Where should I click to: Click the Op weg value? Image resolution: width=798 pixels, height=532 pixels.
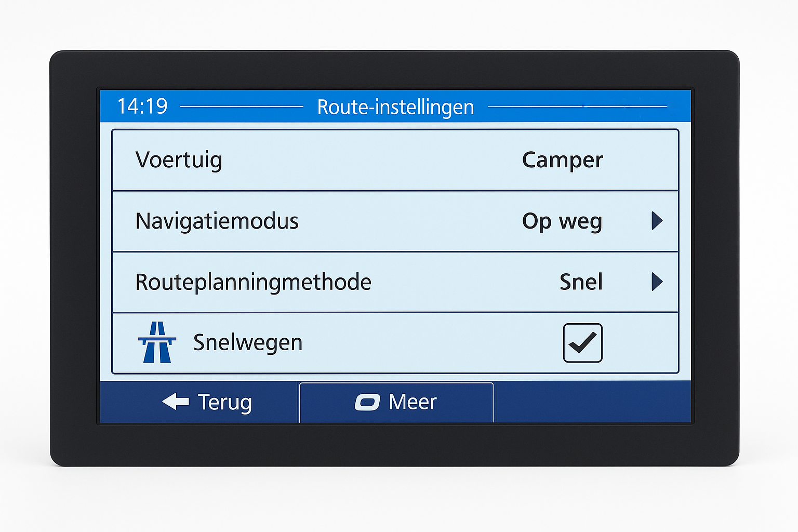click(562, 221)
